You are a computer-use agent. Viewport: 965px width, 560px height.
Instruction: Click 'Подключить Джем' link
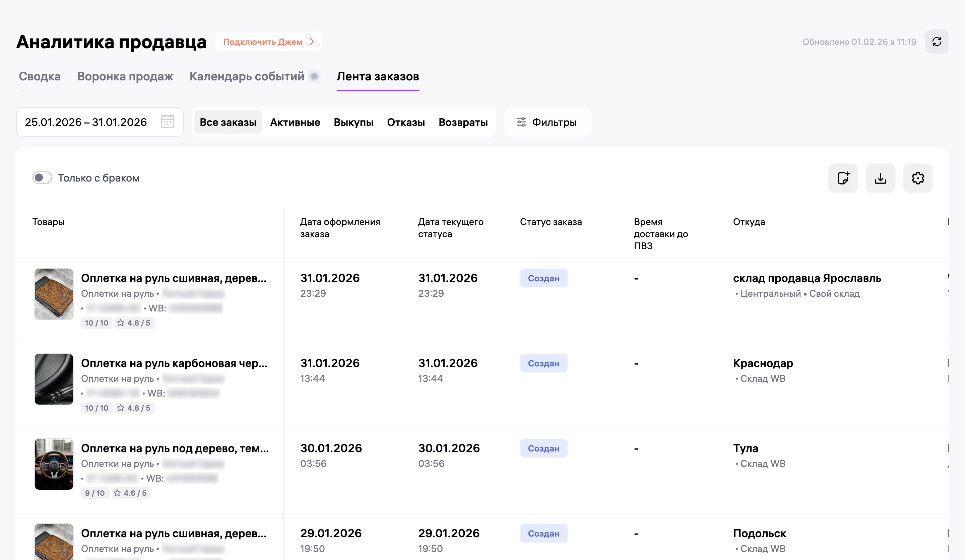point(268,42)
